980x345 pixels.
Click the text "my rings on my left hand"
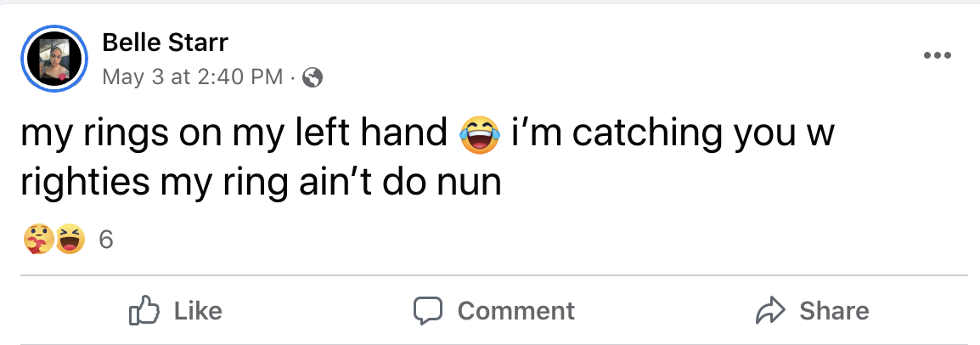pyautogui.click(x=234, y=134)
